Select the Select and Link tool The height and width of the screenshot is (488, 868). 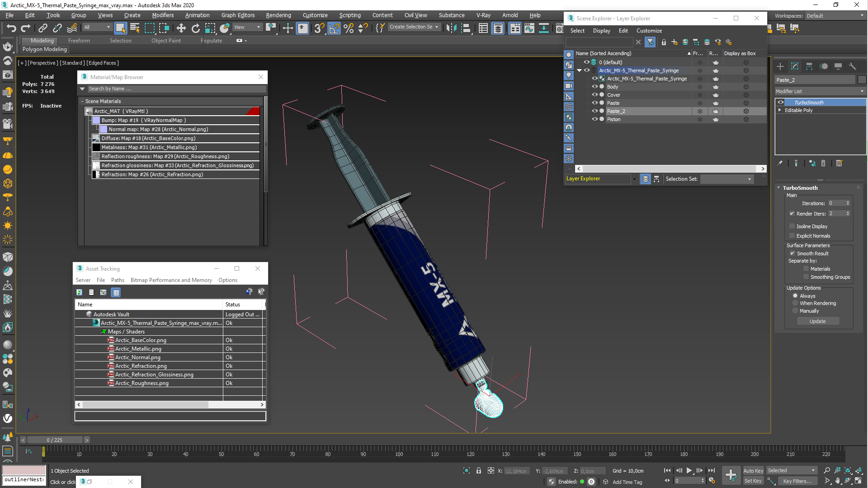click(x=43, y=28)
